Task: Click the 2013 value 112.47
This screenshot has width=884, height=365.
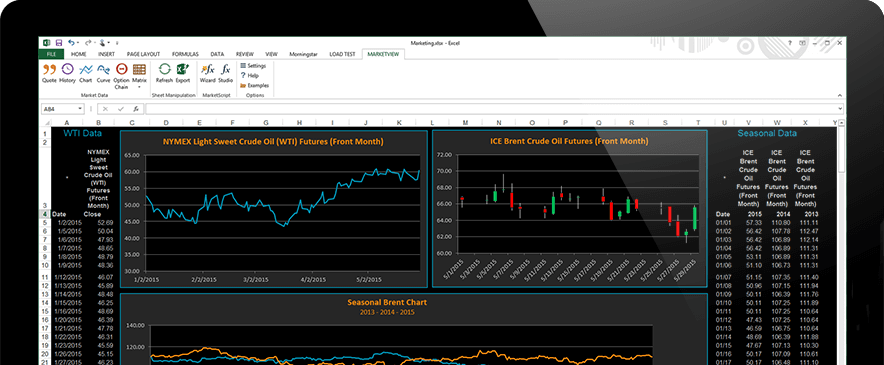Action: pos(809,231)
